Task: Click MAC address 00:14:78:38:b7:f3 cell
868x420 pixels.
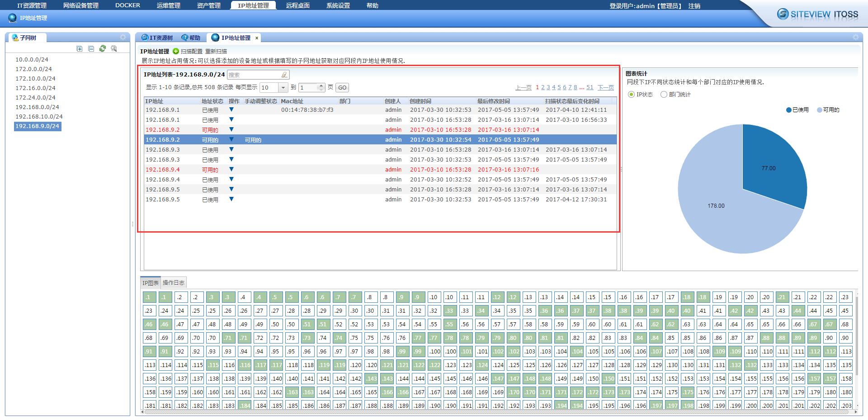Action: pos(307,110)
